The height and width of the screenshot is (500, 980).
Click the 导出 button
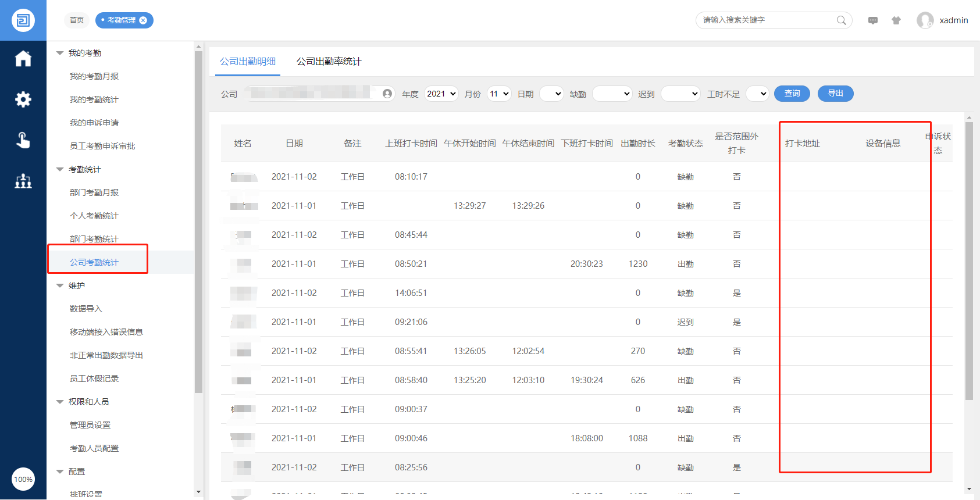click(835, 94)
